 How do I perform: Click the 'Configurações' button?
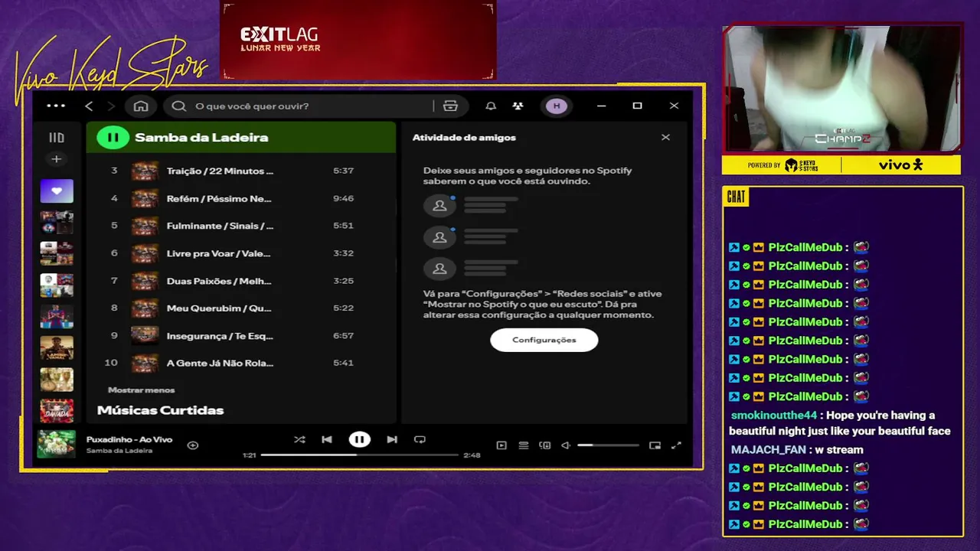544,340
